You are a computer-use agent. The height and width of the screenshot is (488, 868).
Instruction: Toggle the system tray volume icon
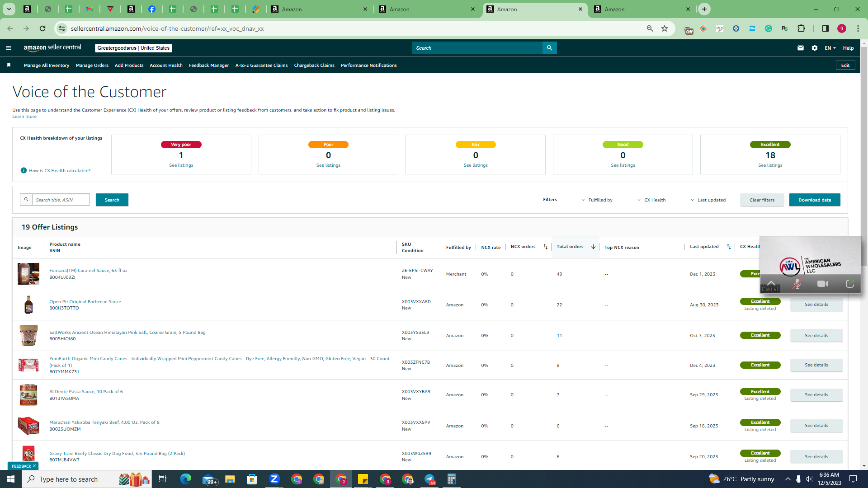tap(809, 479)
